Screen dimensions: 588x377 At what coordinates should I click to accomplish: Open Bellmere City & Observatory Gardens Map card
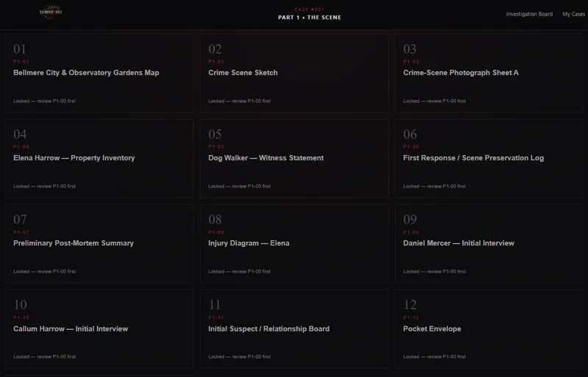coord(99,73)
